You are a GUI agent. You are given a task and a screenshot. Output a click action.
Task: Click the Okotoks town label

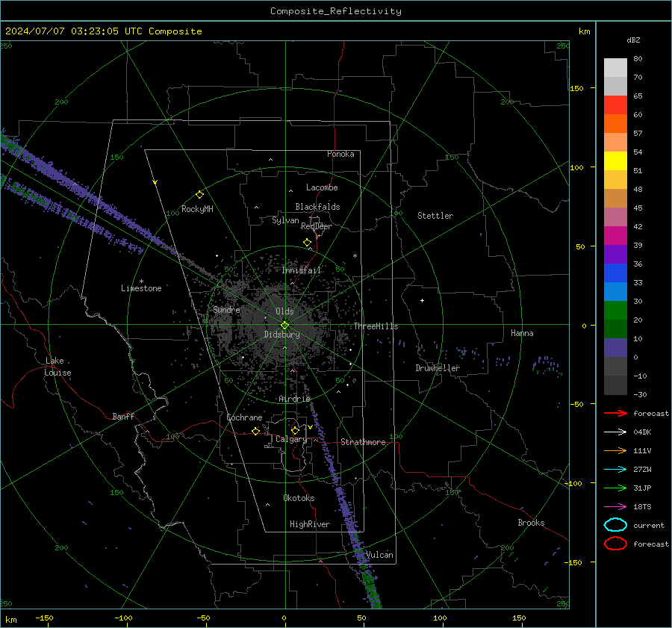[x=299, y=498]
